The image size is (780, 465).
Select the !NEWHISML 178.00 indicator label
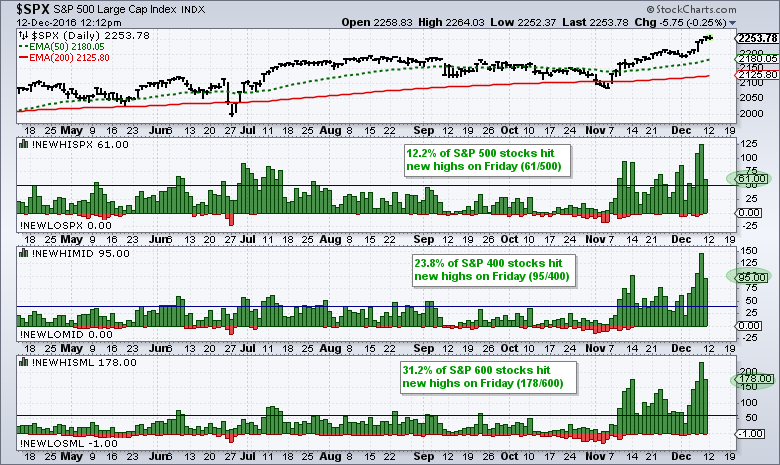coord(84,362)
